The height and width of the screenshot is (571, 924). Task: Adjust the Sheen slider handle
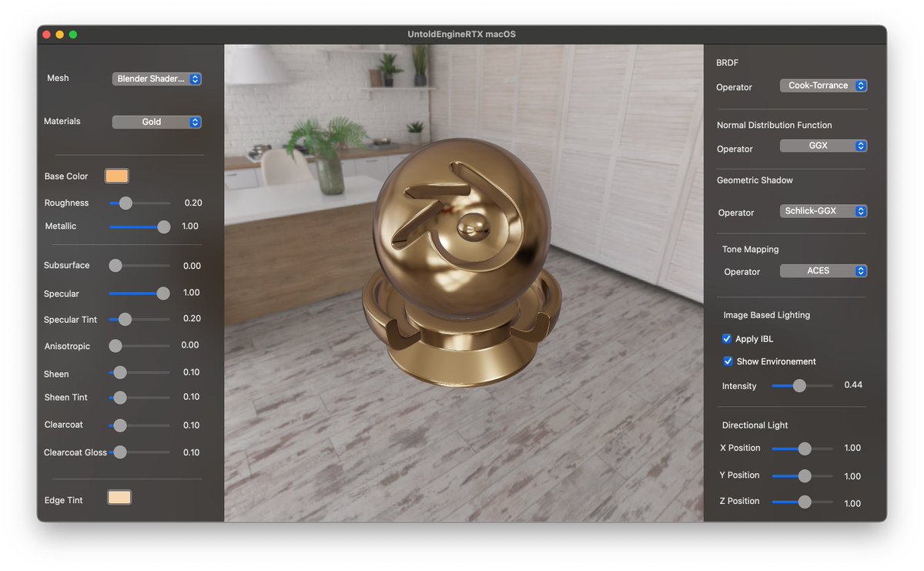click(x=120, y=373)
